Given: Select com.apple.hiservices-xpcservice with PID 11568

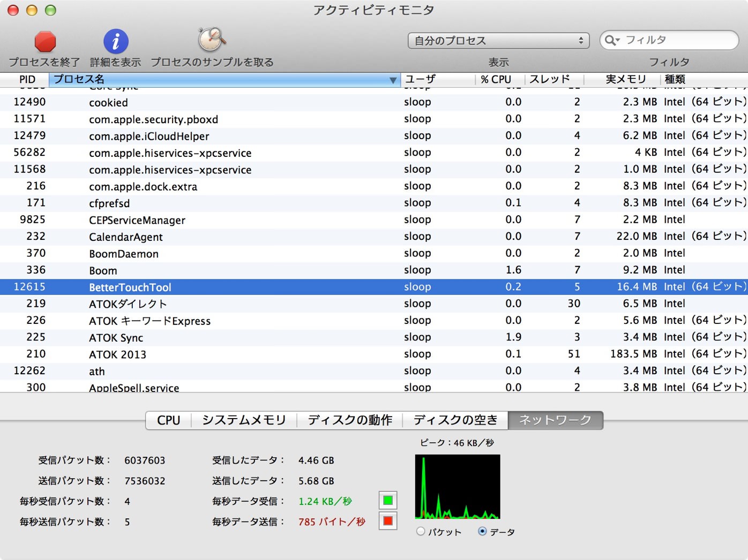Looking at the screenshot, I should point(374,169).
